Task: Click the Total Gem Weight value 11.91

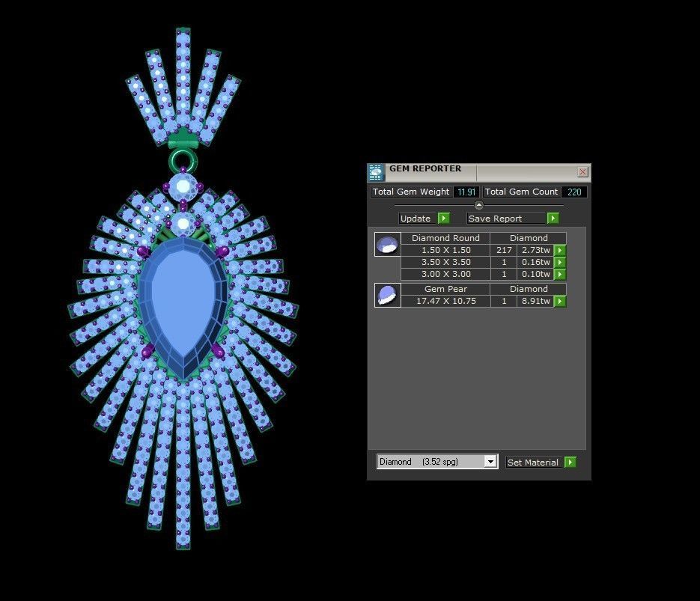Action: click(x=466, y=192)
